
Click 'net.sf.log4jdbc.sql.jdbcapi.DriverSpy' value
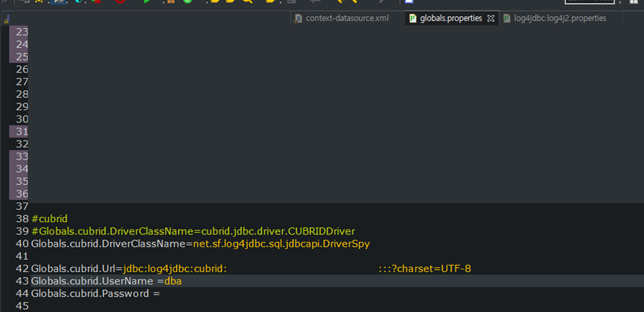point(282,244)
